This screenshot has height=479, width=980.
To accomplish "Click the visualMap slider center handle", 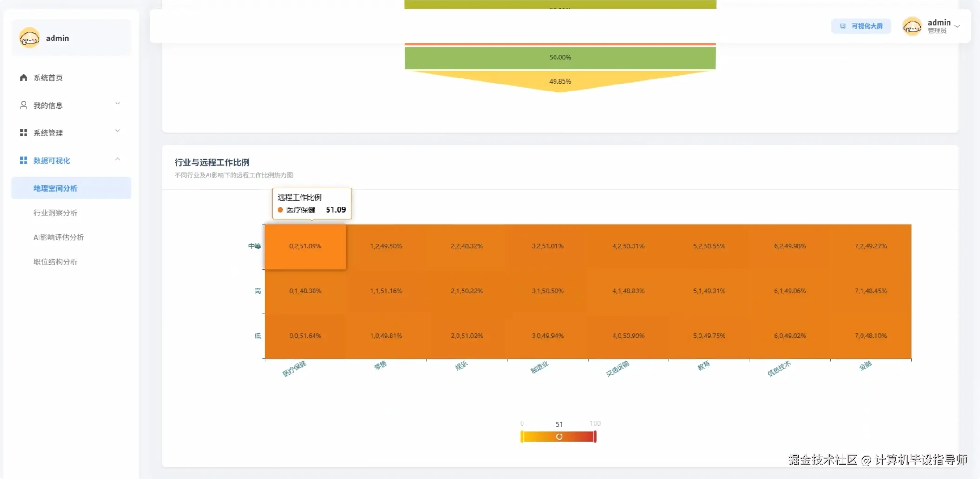I will coord(559,437).
